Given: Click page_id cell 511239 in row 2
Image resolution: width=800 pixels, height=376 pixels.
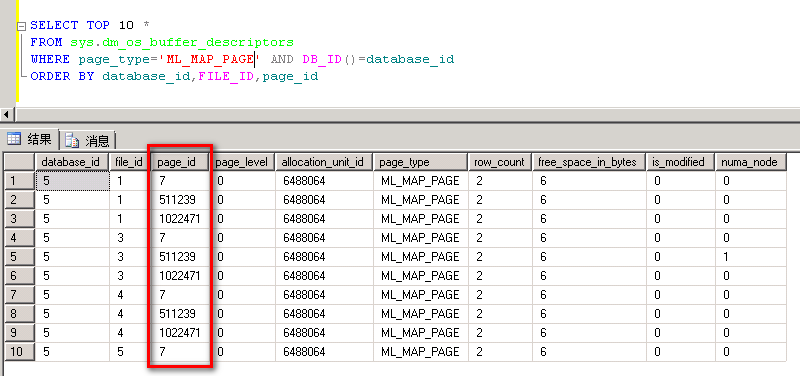Looking at the screenshot, I should click(x=181, y=199).
